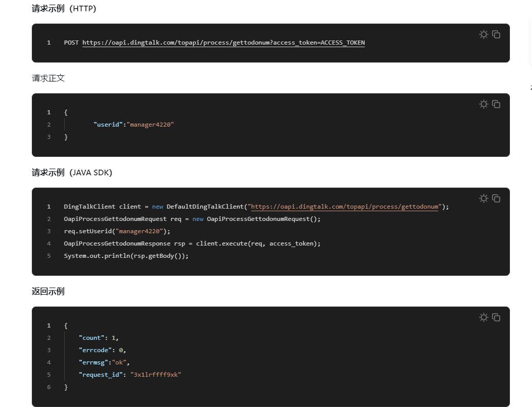Click the 请求示例 (HTTP) heading
The width and height of the screenshot is (532, 407).
[64, 9]
